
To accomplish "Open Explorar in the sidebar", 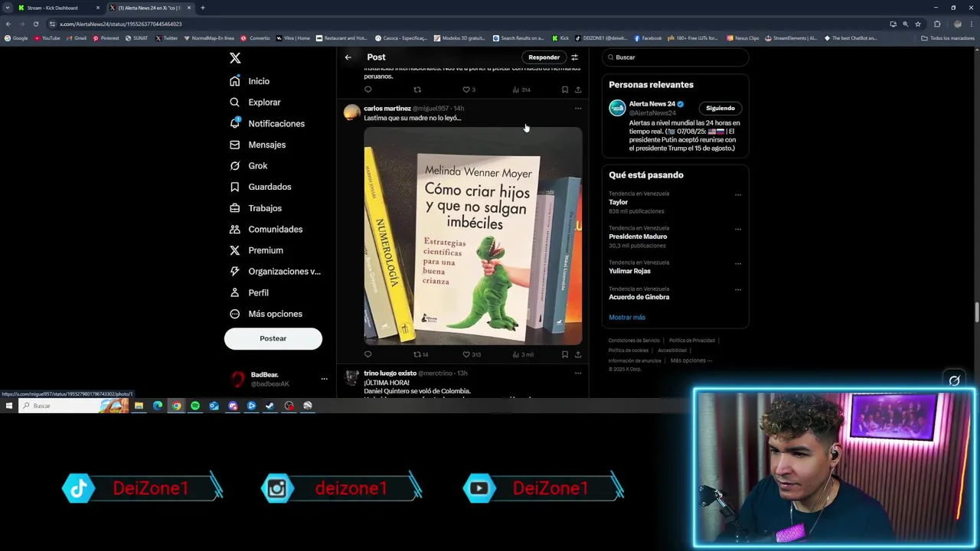I will [255, 103].
